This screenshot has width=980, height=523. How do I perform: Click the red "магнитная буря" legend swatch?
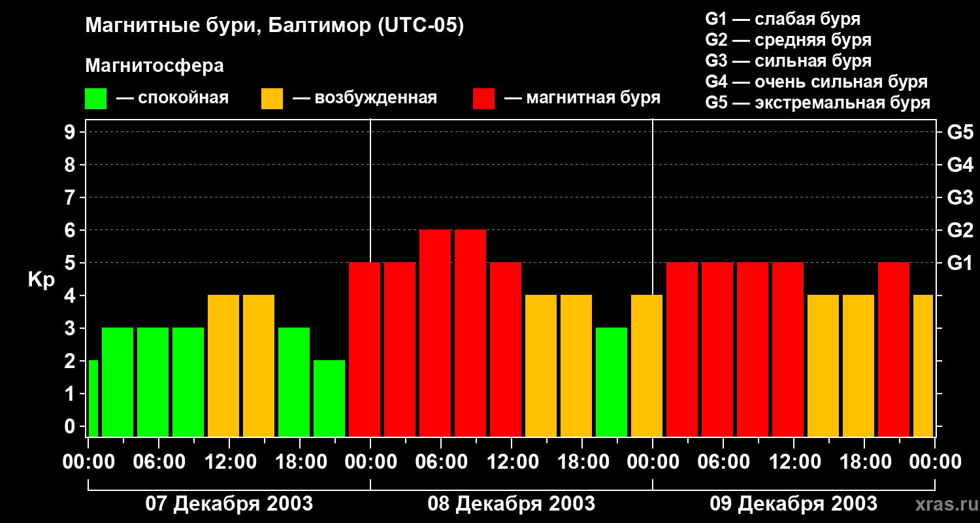[483, 99]
